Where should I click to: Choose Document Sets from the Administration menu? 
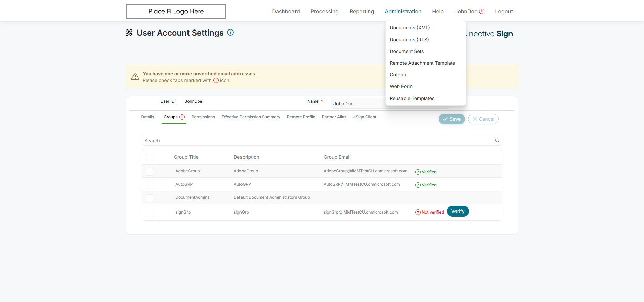click(407, 51)
